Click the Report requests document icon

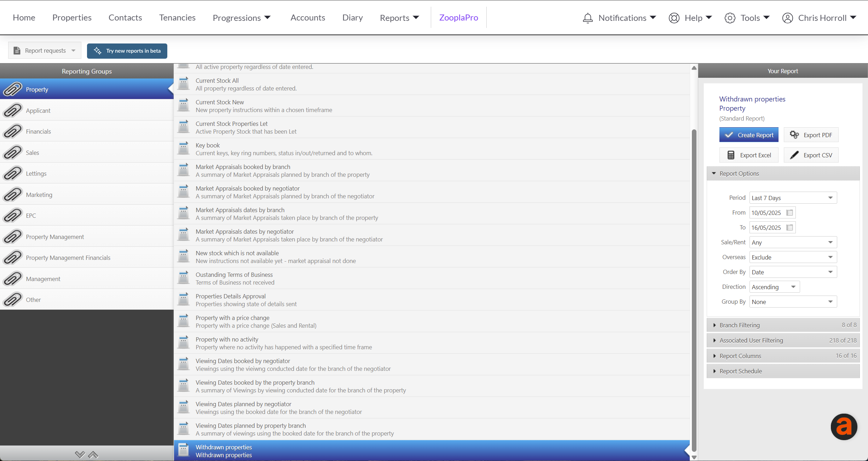(17, 51)
